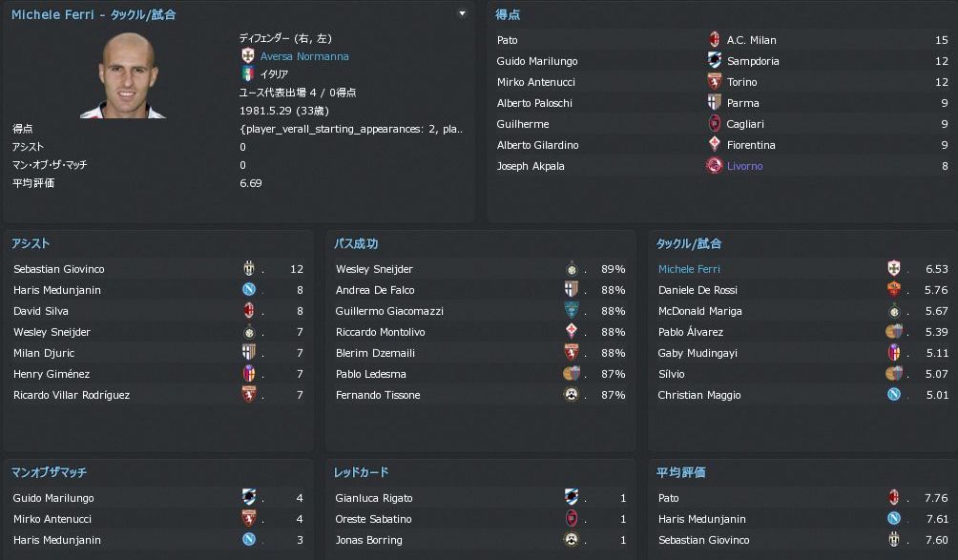Click the Aversa Normanna club badge icon
Image resolution: width=958 pixels, height=560 pixels.
248,56
